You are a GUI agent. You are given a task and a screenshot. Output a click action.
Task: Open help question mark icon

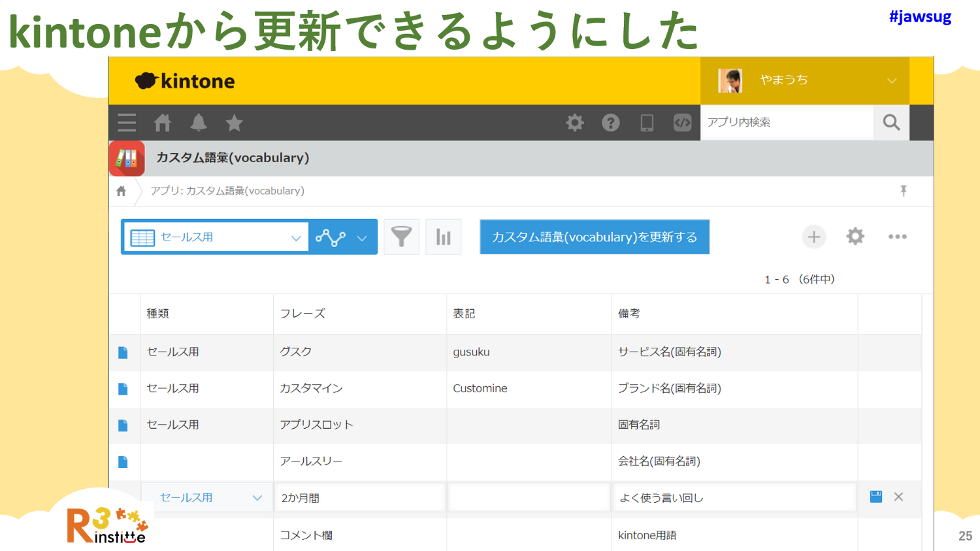pyautogui.click(x=611, y=123)
